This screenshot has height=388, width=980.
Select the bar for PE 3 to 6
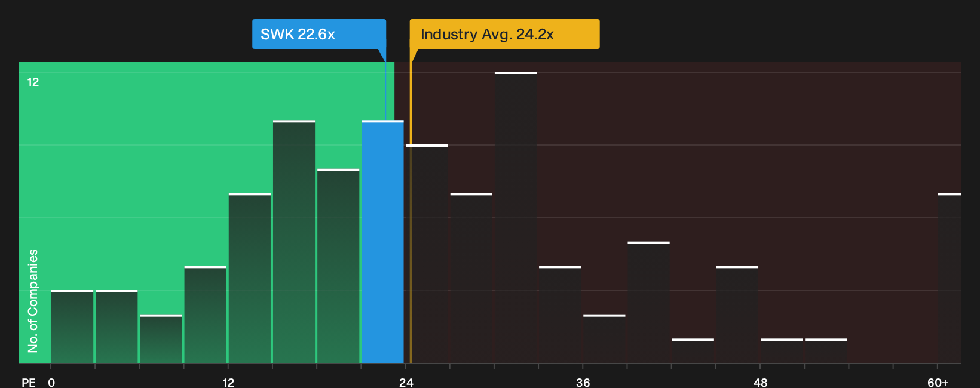pos(117,327)
